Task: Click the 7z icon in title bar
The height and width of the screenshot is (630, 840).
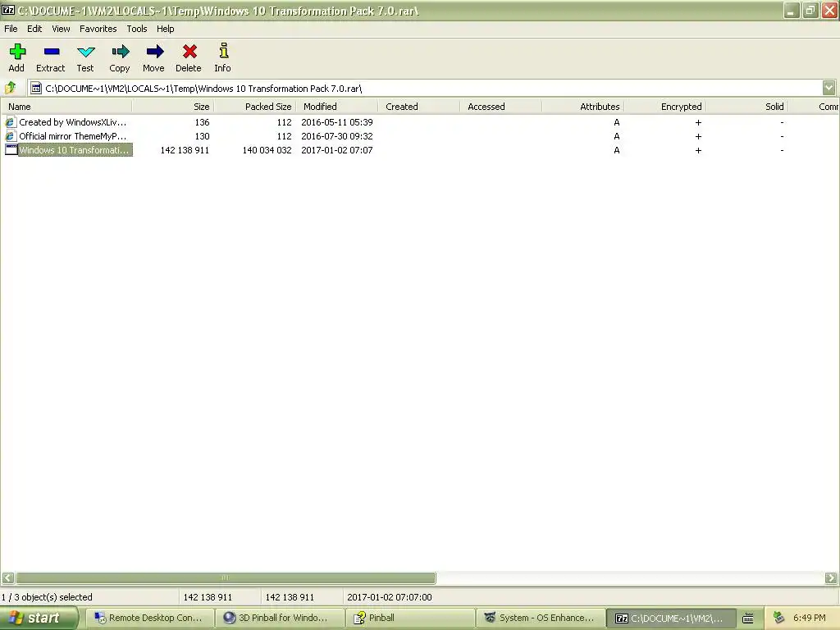Action: click(8, 10)
